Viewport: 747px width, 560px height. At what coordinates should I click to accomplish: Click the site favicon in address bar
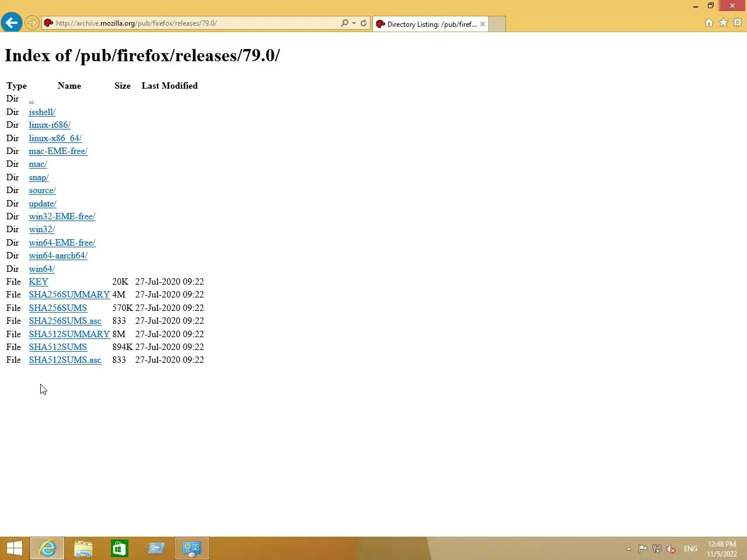(48, 23)
